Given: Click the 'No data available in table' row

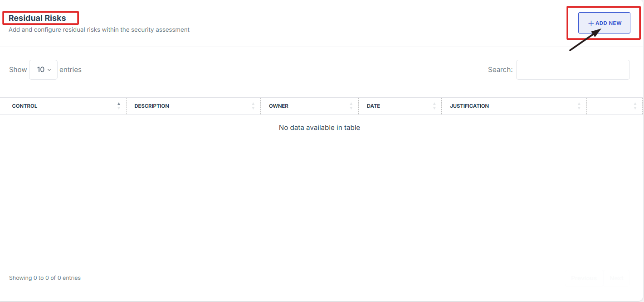Looking at the screenshot, I should 319,128.
